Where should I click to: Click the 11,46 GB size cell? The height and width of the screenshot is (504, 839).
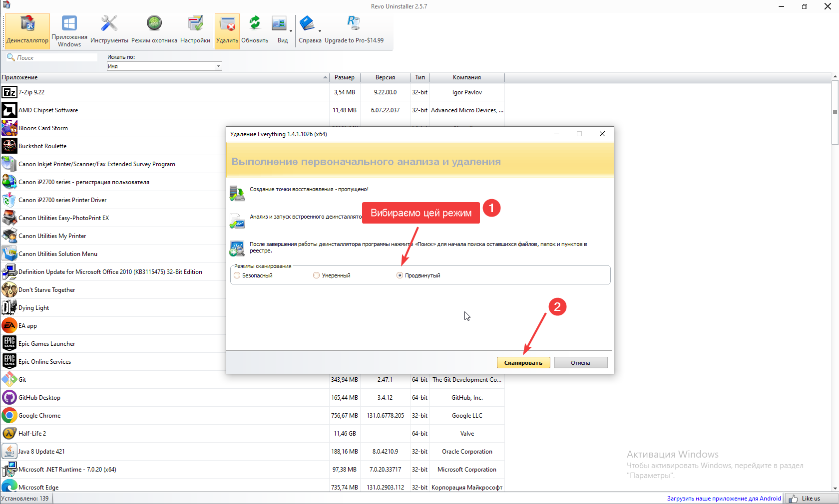coord(345,434)
